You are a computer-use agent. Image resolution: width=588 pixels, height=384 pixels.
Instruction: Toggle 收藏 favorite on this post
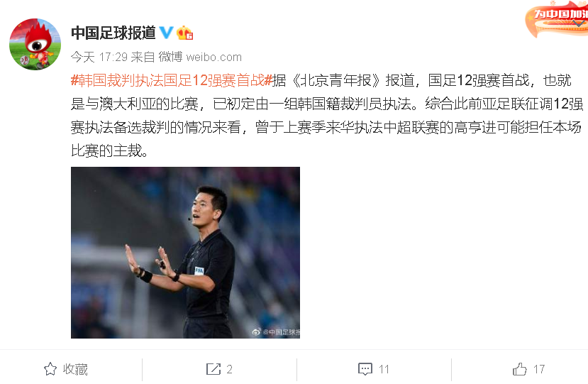point(66,369)
